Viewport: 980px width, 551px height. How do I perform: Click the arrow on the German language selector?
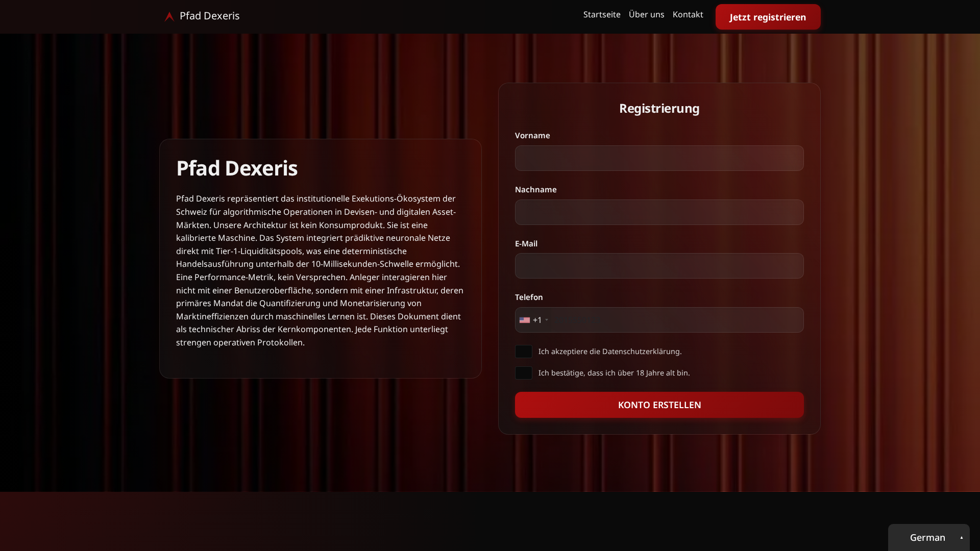coord(962,537)
